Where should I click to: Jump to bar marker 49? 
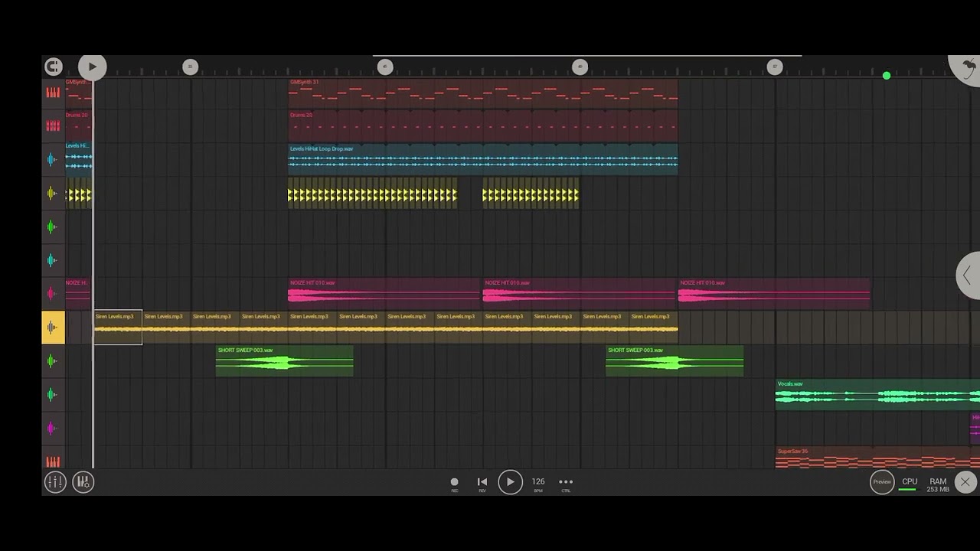(x=580, y=67)
